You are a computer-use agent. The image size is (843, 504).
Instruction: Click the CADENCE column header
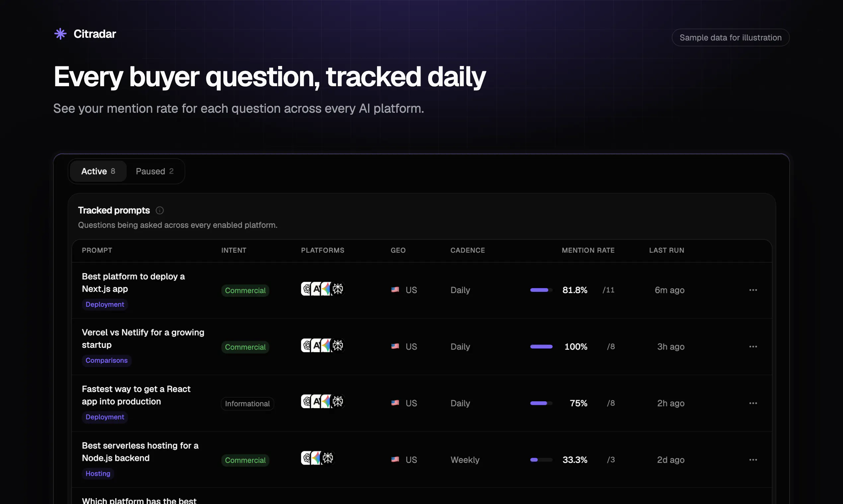point(467,250)
